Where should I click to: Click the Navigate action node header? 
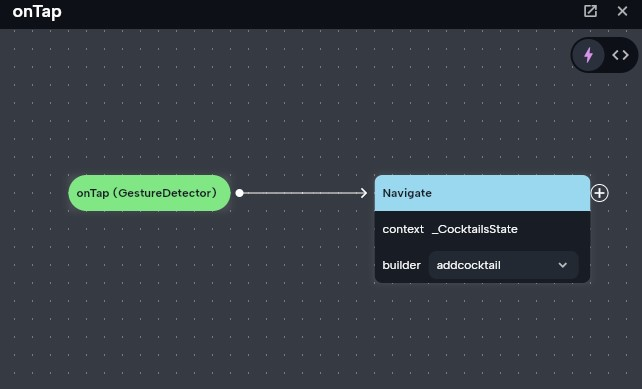coord(482,193)
